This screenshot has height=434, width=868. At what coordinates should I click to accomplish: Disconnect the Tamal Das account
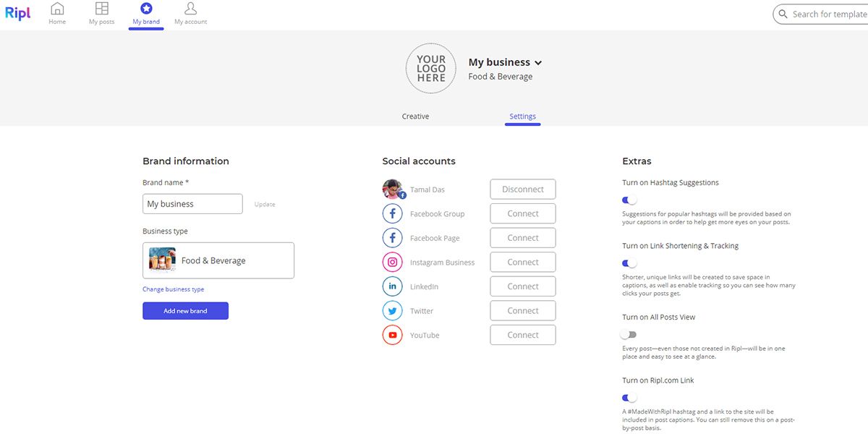[x=522, y=189]
